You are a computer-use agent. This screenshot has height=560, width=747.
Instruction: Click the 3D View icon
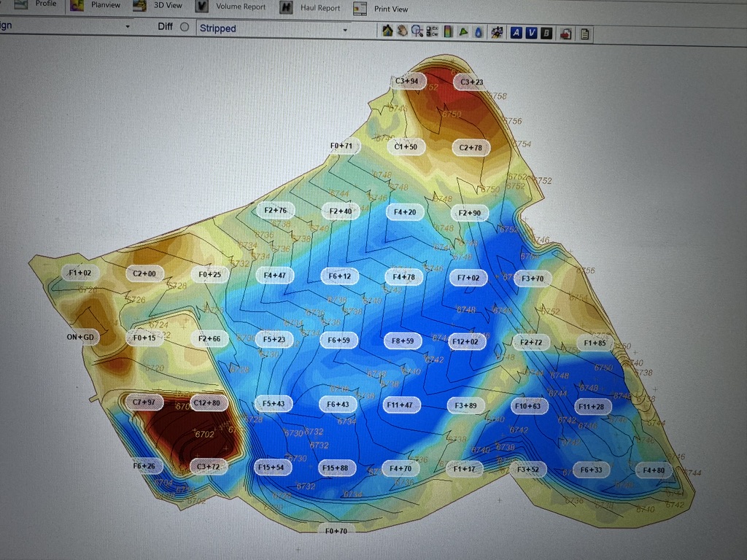pos(139,6)
